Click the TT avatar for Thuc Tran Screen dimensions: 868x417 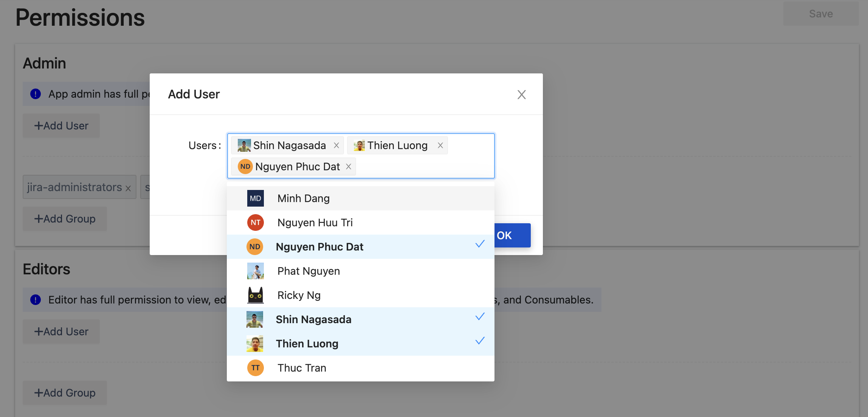(255, 368)
